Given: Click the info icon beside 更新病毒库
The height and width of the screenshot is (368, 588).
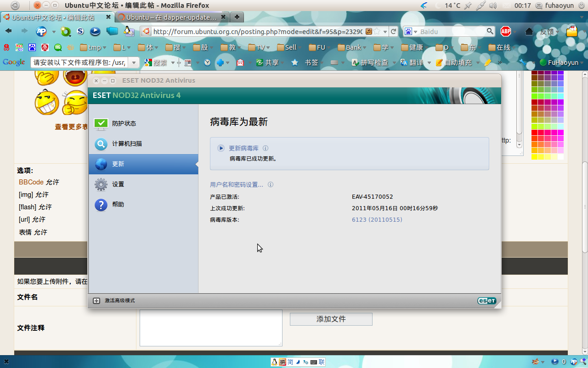Looking at the screenshot, I should (x=266, y=148).
